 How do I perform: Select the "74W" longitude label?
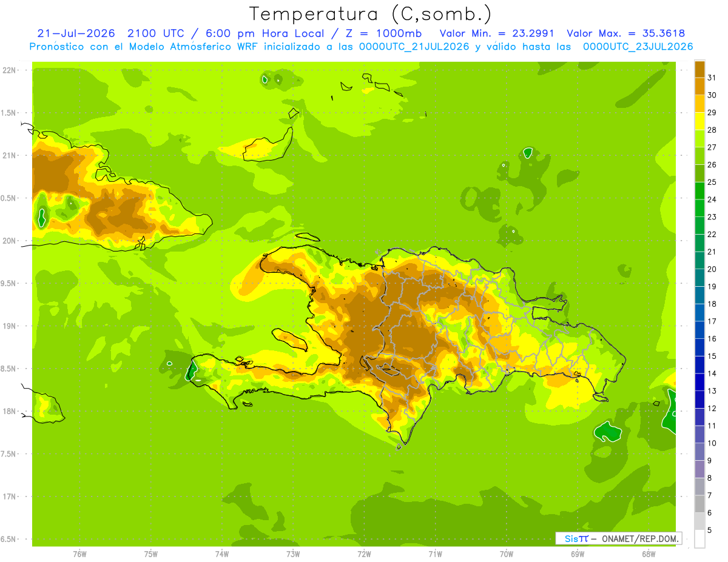click(222, 554)
